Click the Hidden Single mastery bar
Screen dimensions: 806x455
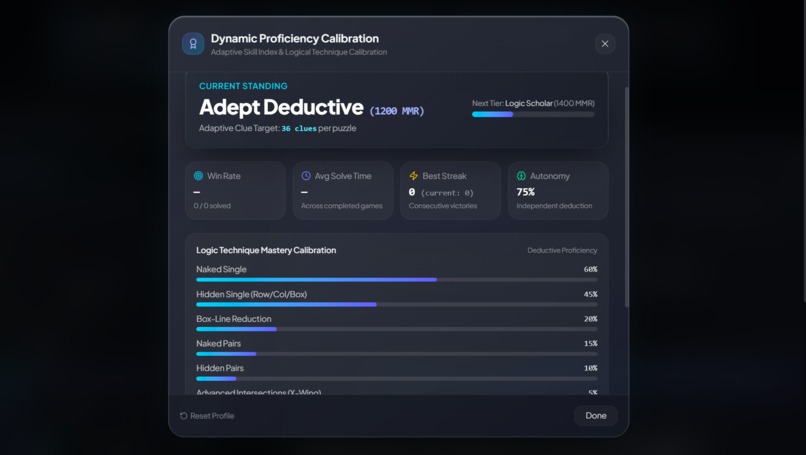[x=396, y=304]
